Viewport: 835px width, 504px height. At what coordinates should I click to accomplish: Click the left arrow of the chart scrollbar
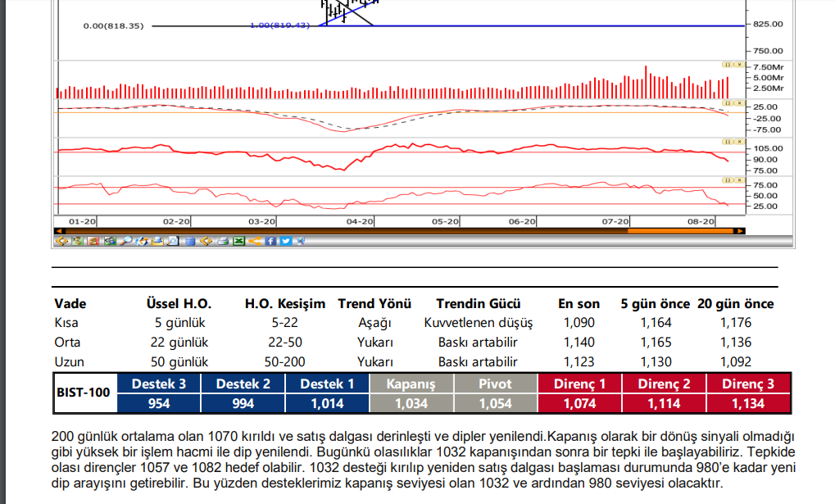pos(58,231)
